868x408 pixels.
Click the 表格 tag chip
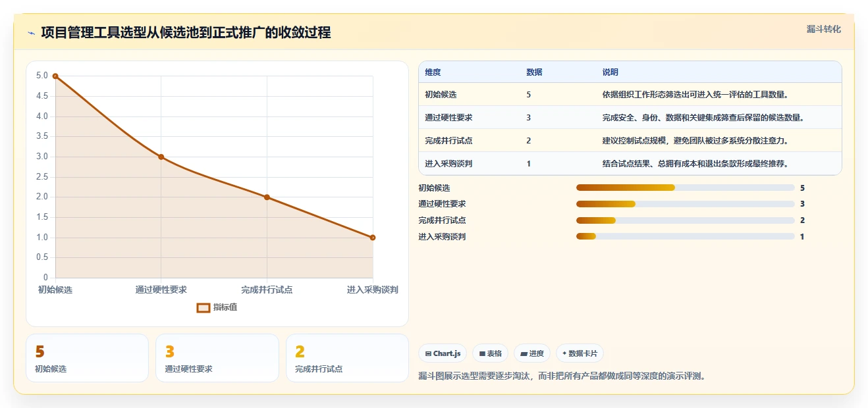(490, 353)
